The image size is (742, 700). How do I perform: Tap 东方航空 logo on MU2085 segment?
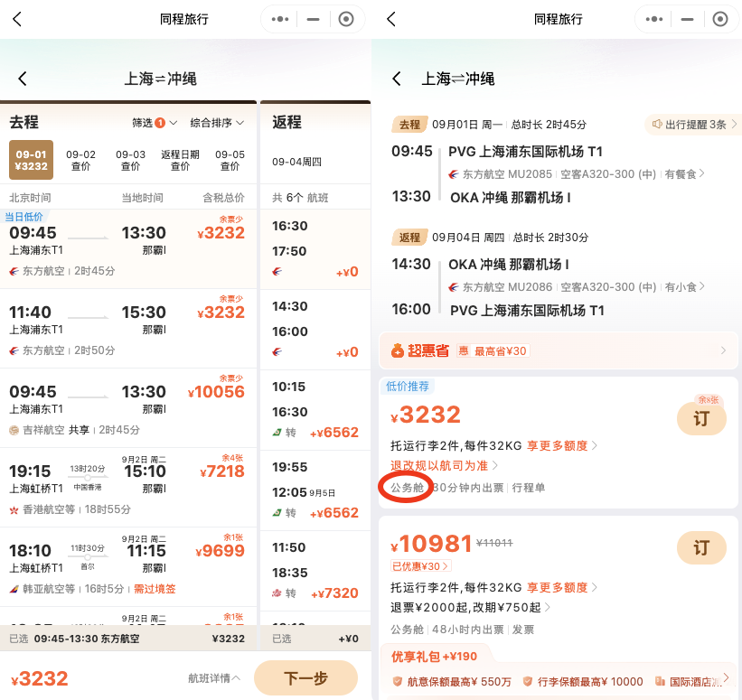[454, 174]
